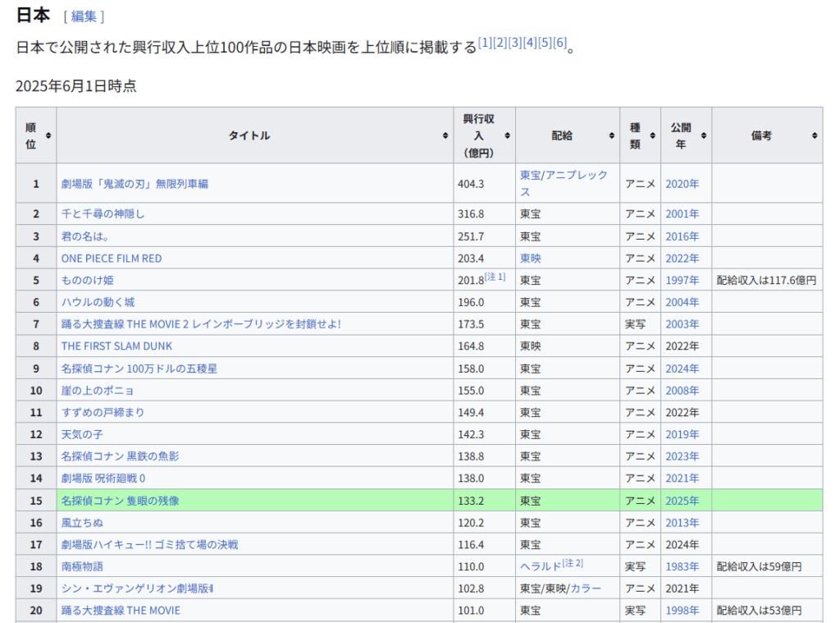The width and height of the screenshot is (840, 623).
Task: Open the すずめの戸締まり link
Action: [103, 413]
